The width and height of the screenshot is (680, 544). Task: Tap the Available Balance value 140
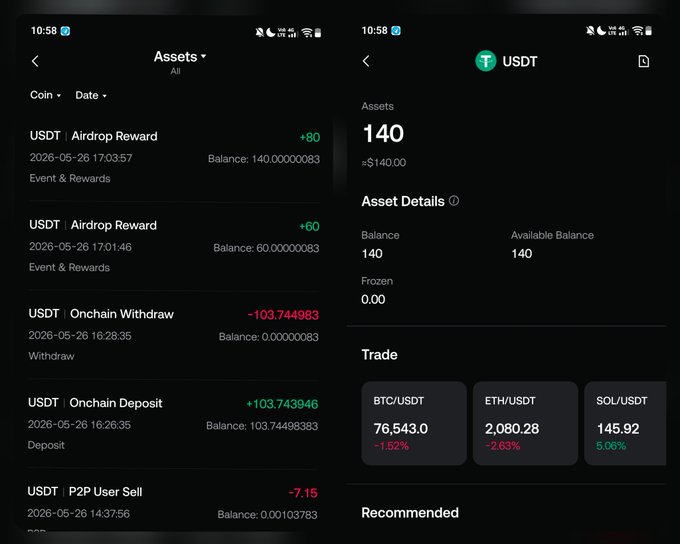point(522,253)
